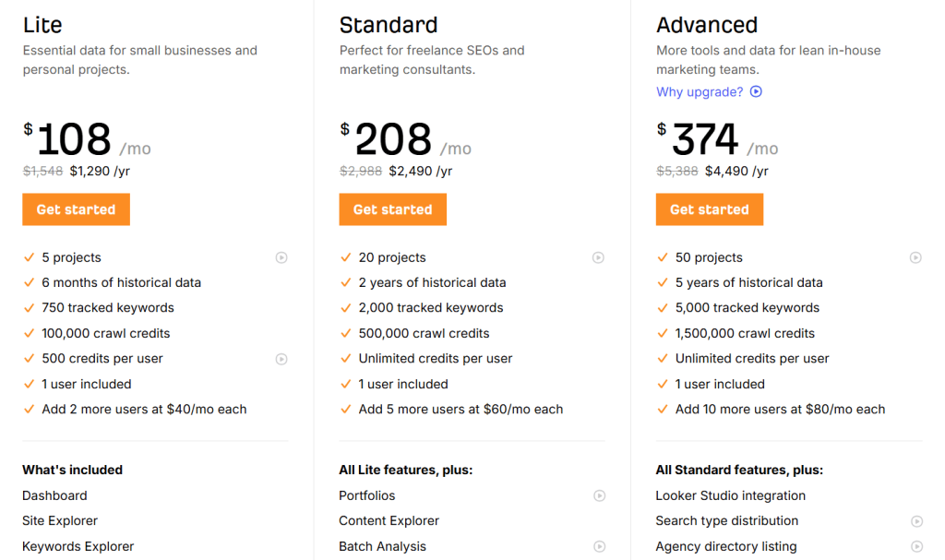945x560 pixels.
Task: Click Get started under the Lite plan
Action: point(76,209)
